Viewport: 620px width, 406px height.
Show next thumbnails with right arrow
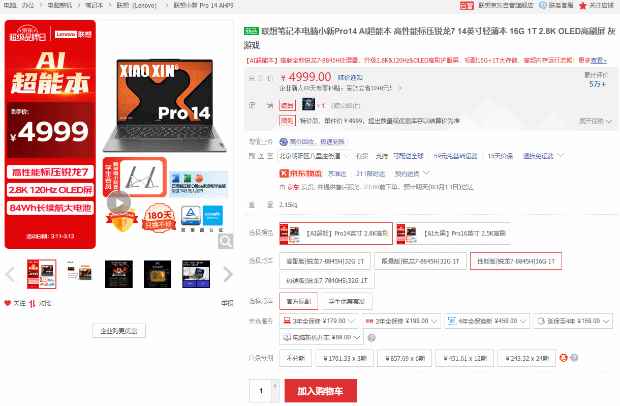pyautogui.click(x=228, y=274)
